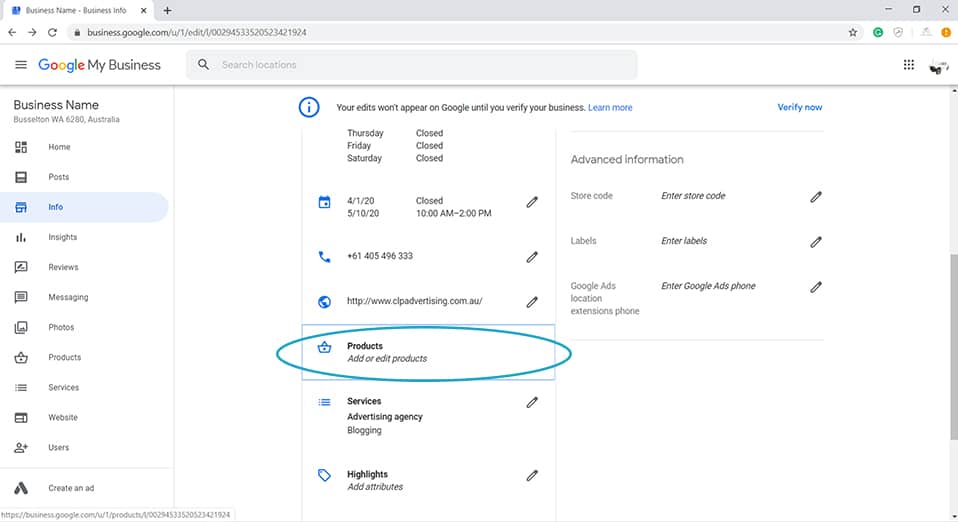
Task: Open Reviews in the sidebar
Action: (84, 267)
